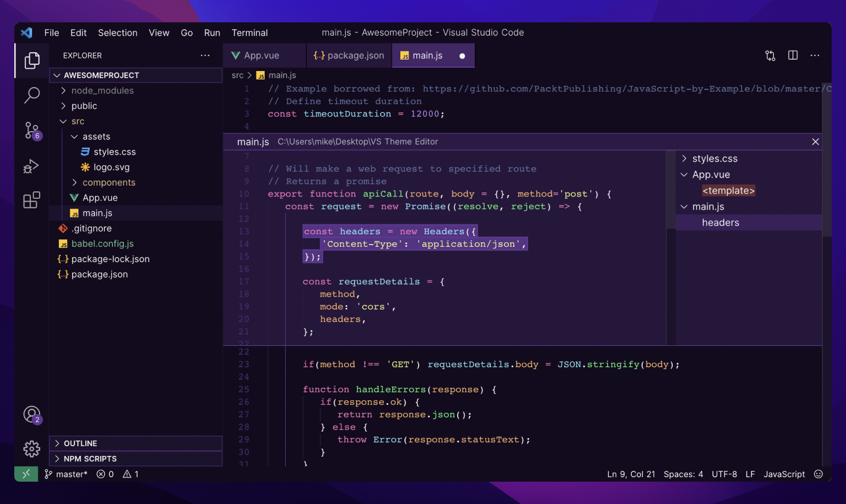Open styles.css in explorer

click(136, 152)
